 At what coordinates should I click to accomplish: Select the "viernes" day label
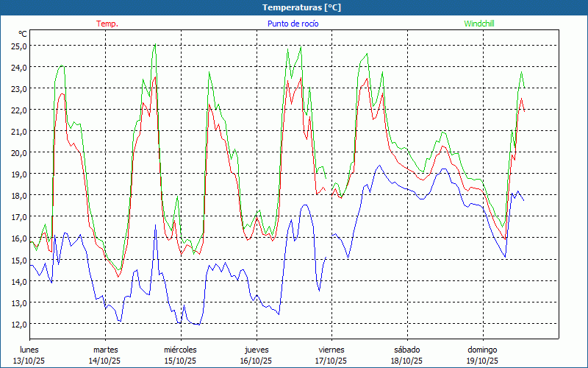click(x=331, y=350)
